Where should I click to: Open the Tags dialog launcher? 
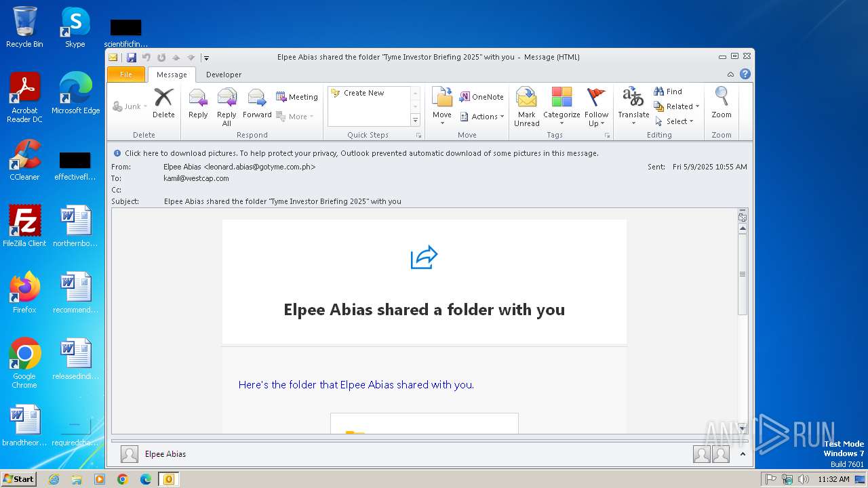607,136
